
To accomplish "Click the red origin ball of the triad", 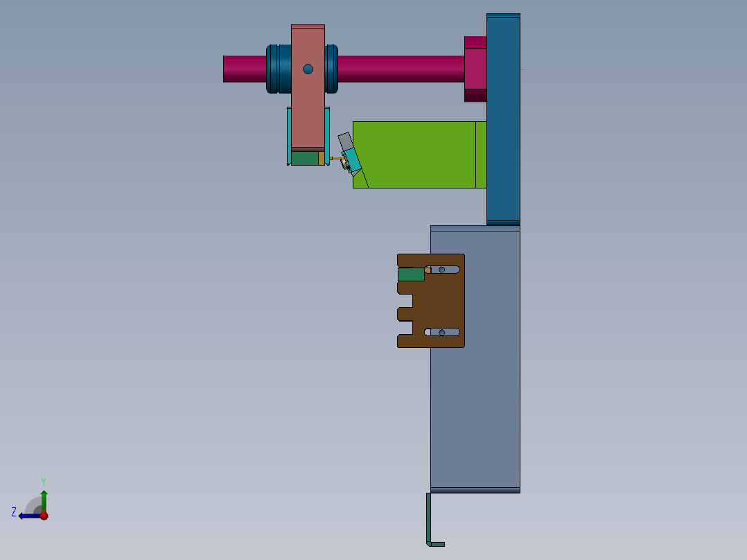I will pos(44,516).
